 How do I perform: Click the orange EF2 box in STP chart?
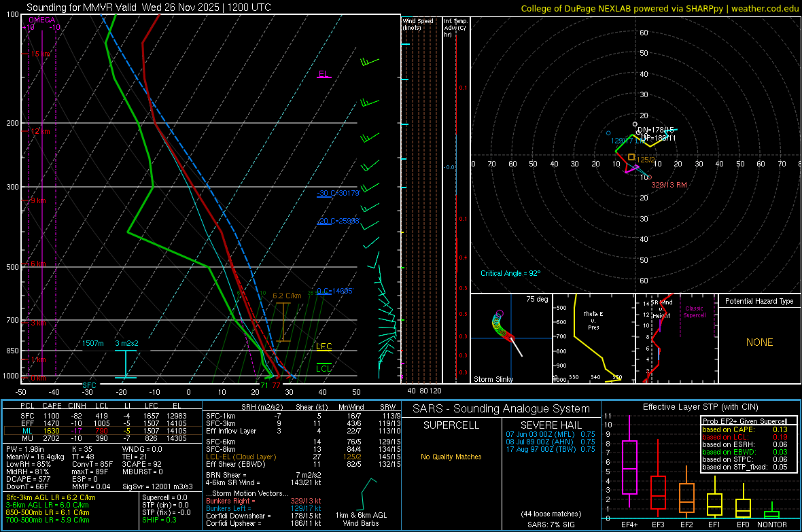click(x=686, y=498)
